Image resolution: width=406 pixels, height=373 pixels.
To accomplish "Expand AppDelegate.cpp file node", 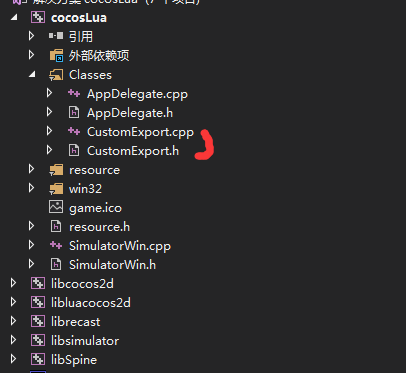I will 49,93.
